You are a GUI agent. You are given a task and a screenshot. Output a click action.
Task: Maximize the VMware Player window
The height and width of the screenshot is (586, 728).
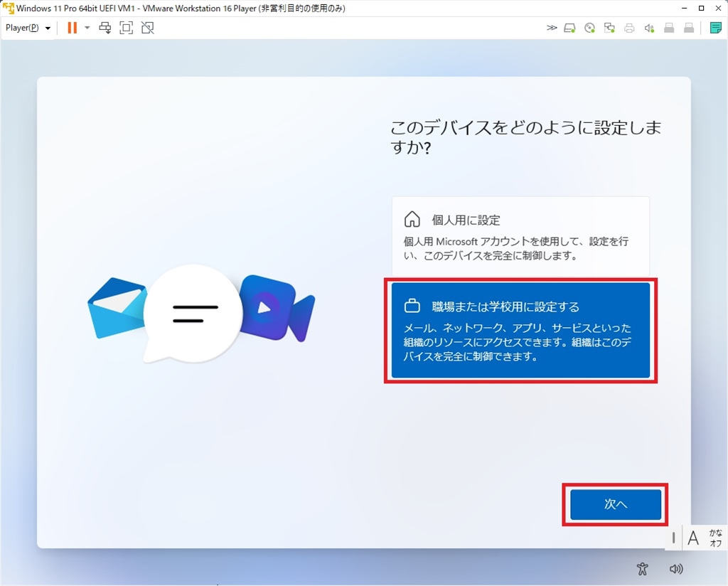pyautogui.click(x=702, y=9)
